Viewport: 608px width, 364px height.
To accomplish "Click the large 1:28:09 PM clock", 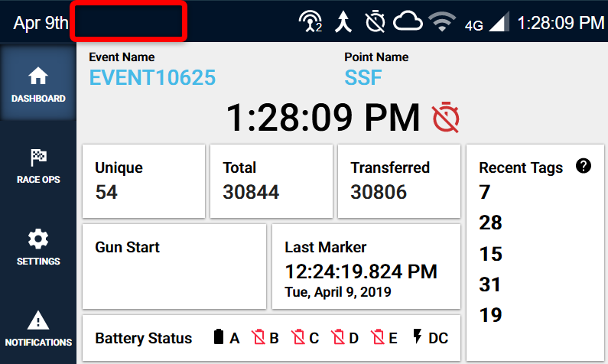I will 323,118.
